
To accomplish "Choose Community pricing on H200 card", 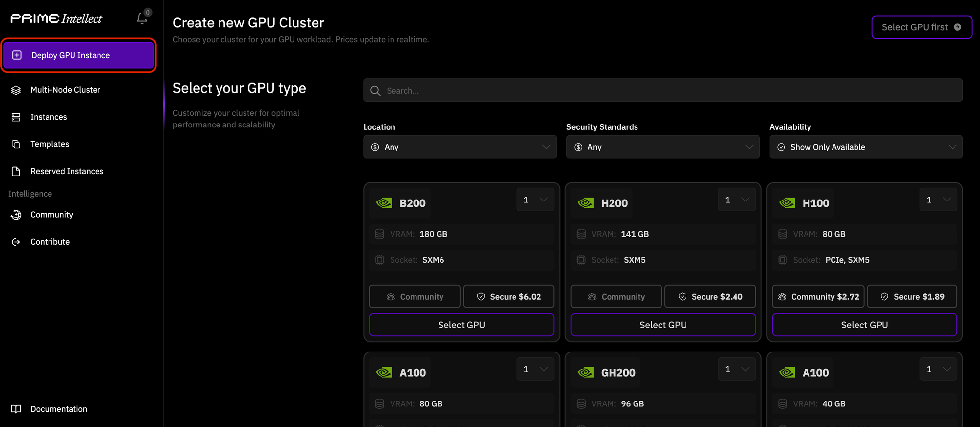I will coord(616,297).
